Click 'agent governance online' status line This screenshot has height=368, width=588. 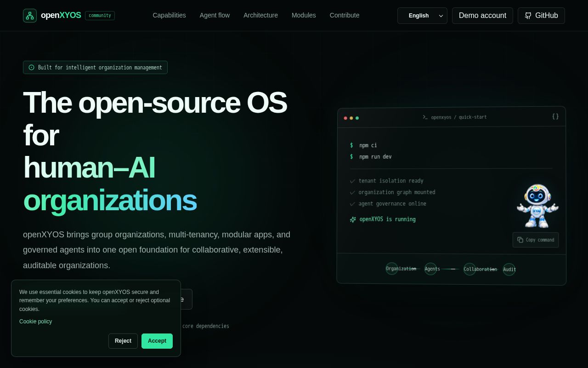click(388, 204)
